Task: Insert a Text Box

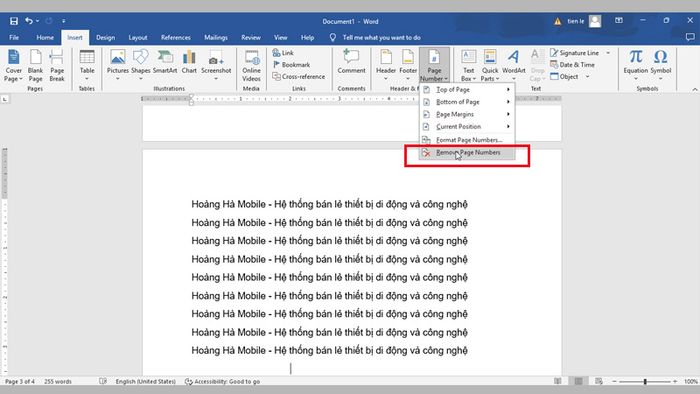Action: coord(468,66)
